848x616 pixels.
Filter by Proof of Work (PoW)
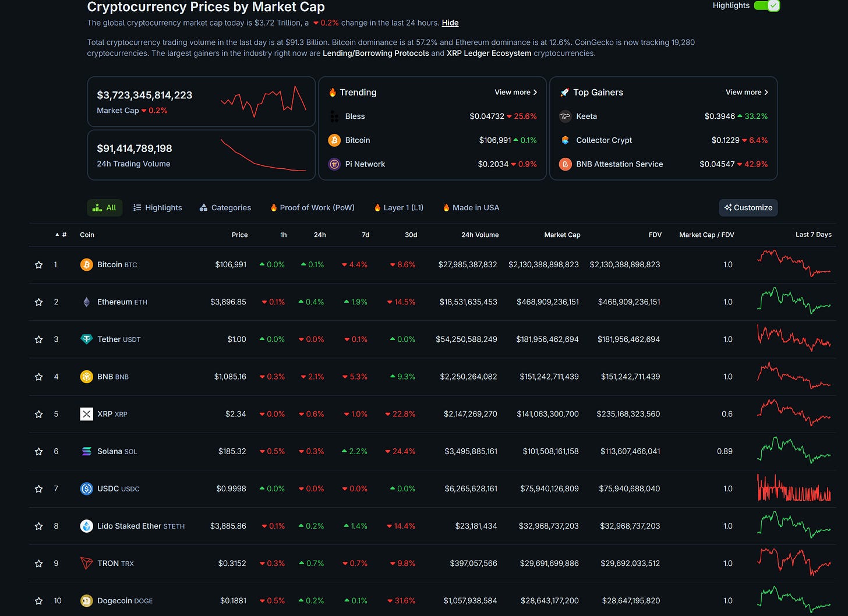[312, 208]
